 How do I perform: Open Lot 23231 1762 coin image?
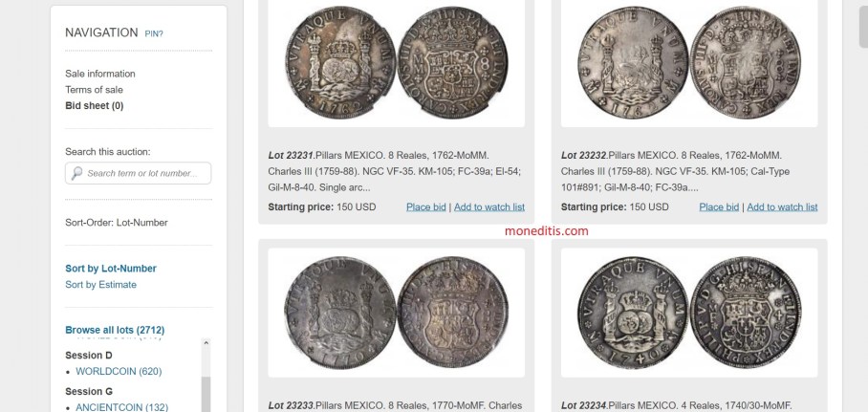[397, 62]
